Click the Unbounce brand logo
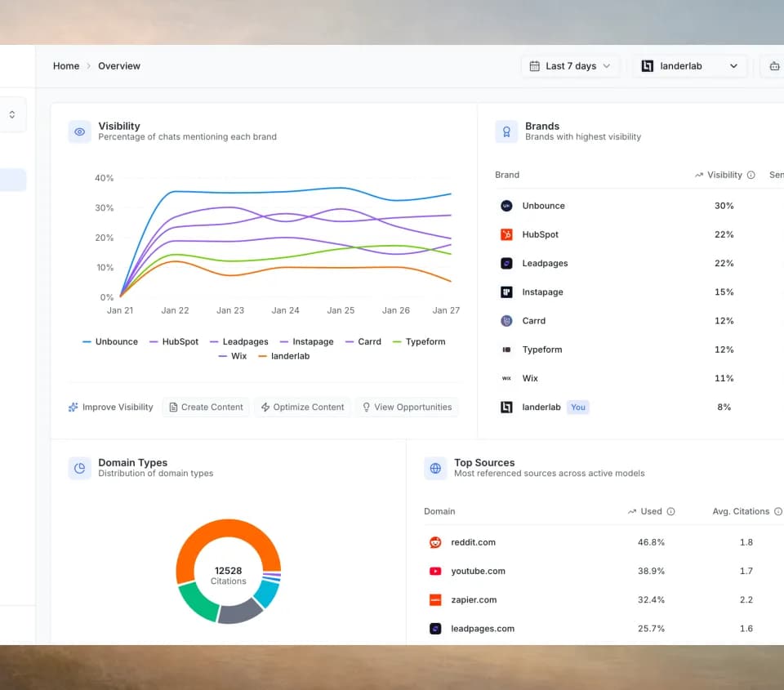The image size is (784, 690). (506, 206)
